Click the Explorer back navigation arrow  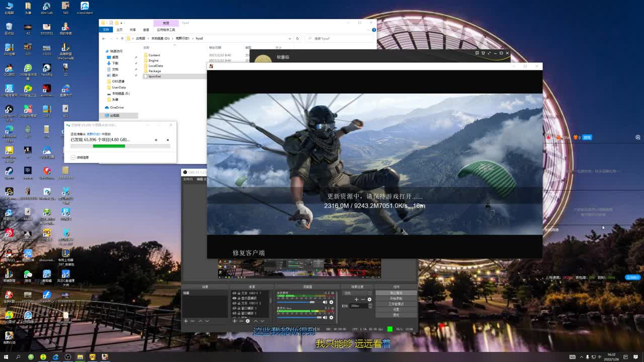coord(104,38)
